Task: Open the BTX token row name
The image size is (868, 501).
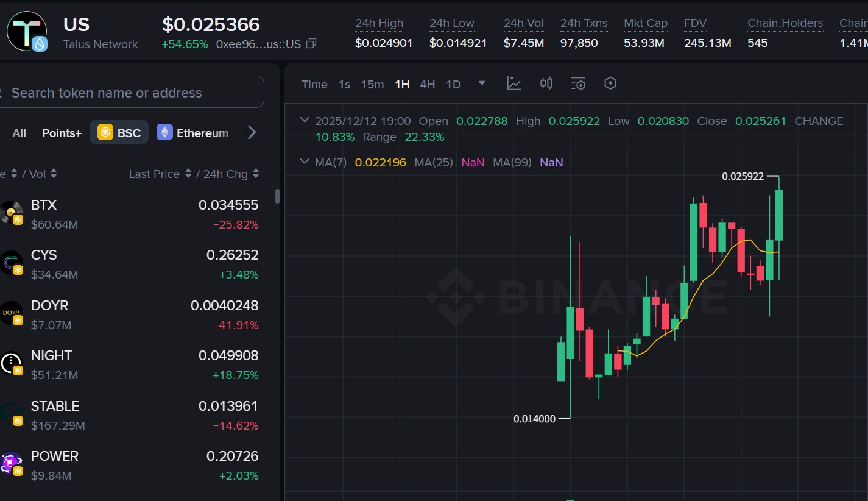Action: (44, 205)
